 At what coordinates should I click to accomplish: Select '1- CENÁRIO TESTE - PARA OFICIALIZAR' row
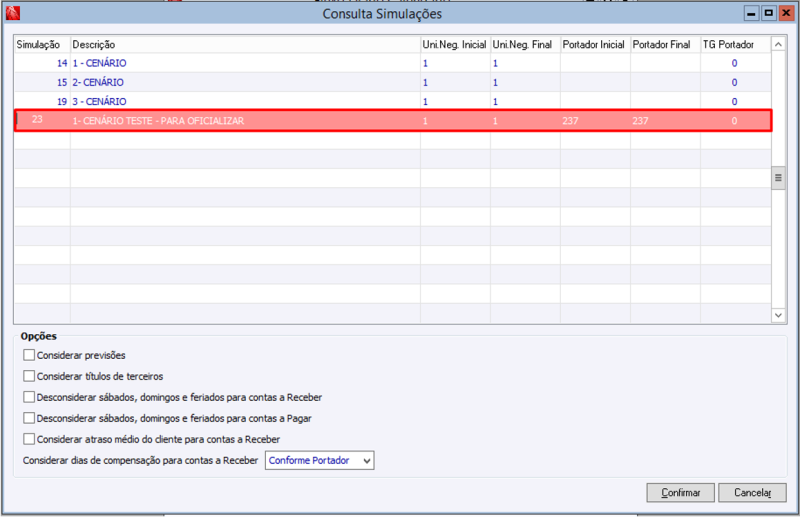coord(392,120)
